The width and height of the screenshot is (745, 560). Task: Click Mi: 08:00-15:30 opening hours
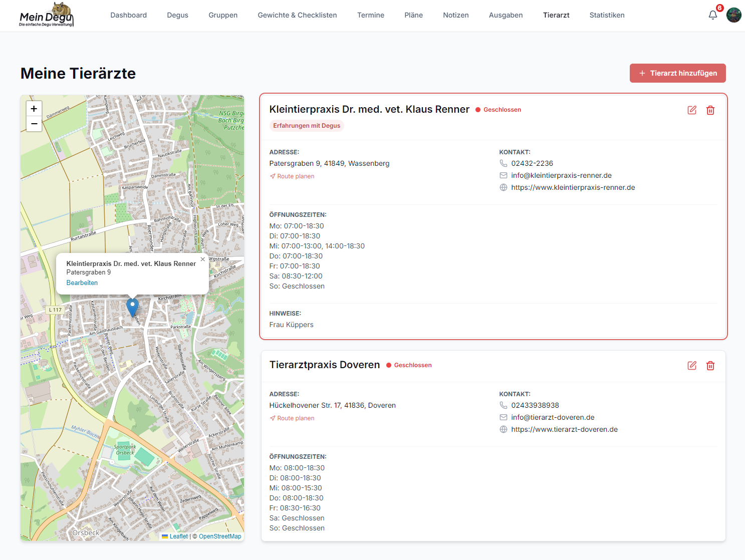pos(296,488)
